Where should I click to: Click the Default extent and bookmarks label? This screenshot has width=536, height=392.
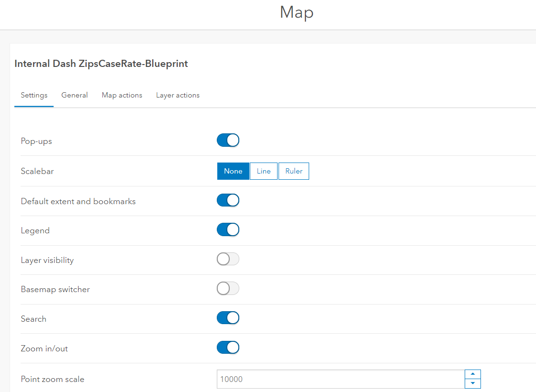click(78, 201)
